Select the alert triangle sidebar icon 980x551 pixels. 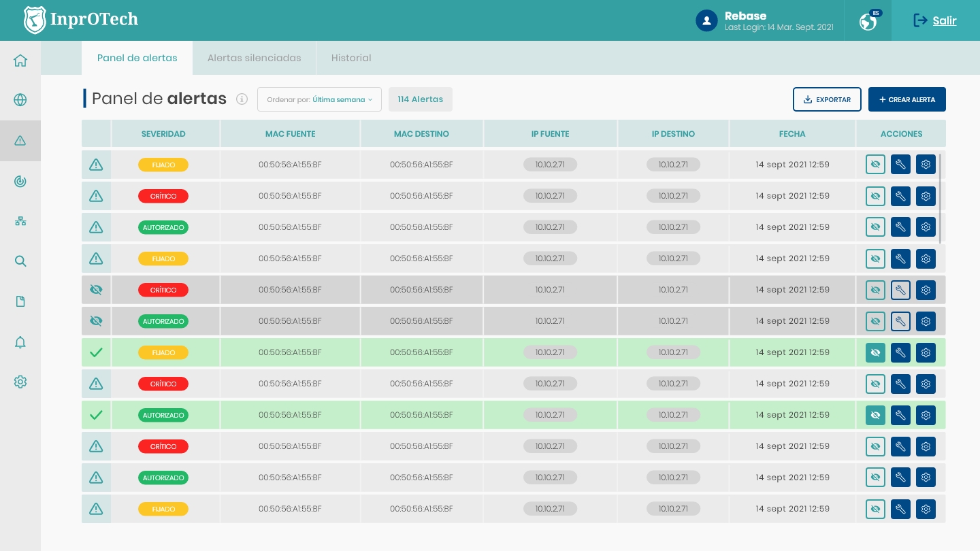20,141
